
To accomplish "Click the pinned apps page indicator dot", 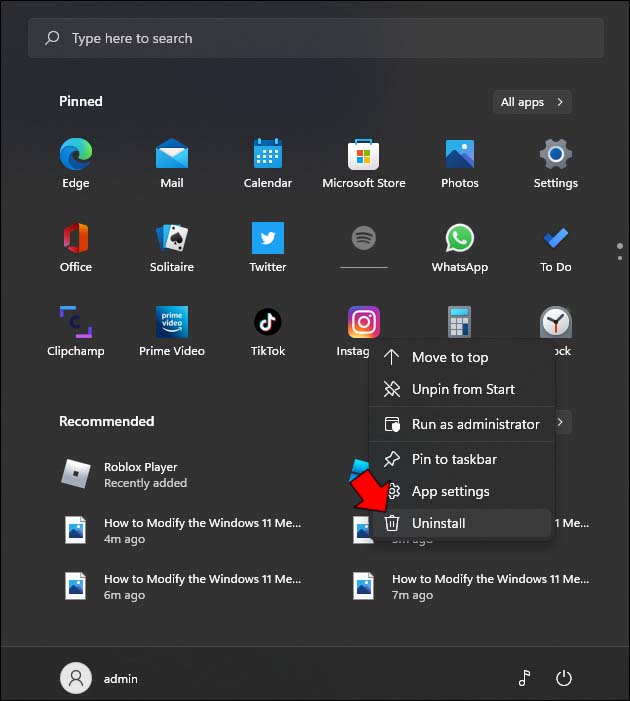I will 619,246.
